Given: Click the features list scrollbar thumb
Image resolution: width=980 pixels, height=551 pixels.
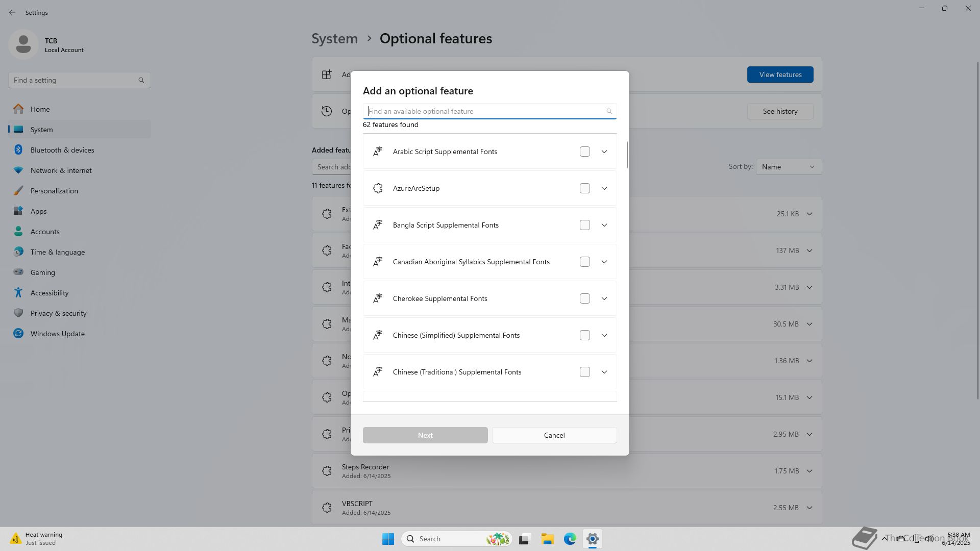Looking at the screenshot, I should (627, 155).
